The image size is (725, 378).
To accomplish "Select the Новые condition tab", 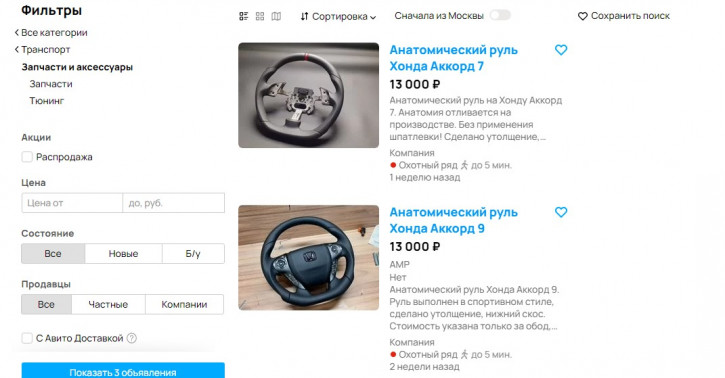I will (123, 253).
